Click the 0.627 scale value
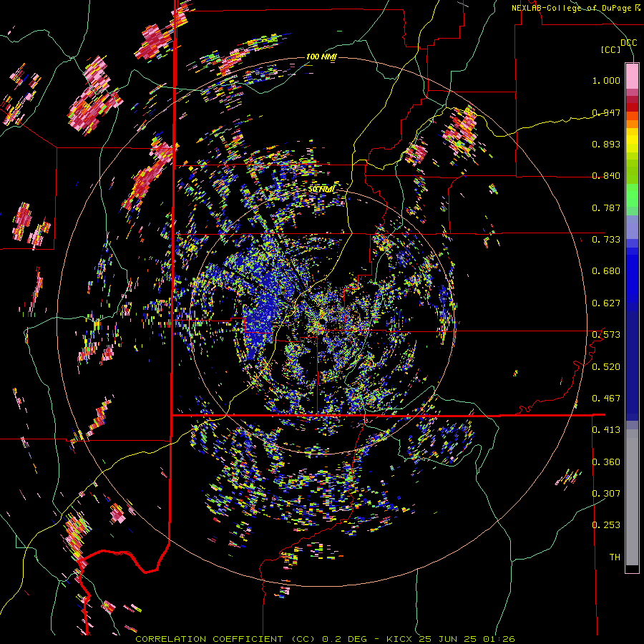 [x=606, y=303]
